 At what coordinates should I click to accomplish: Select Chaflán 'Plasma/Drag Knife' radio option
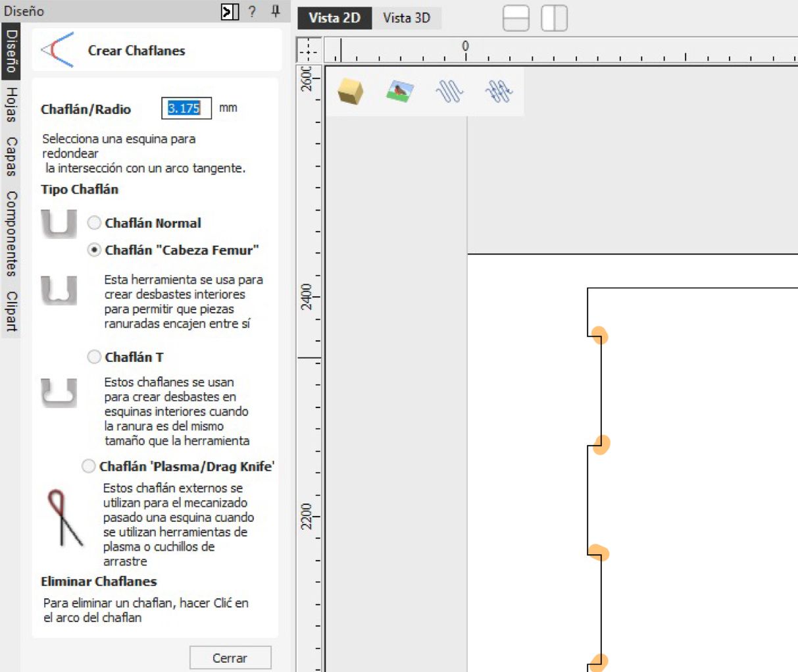(88, 466)
